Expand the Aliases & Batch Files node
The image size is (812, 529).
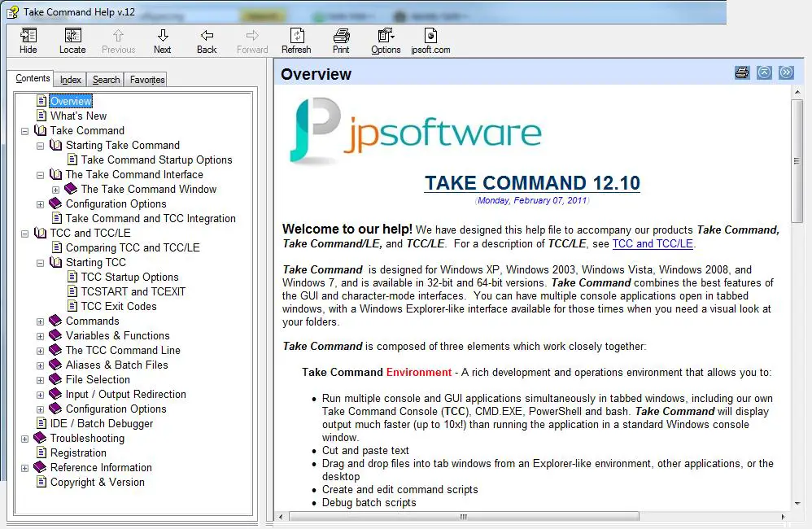(x=40, y=365)
